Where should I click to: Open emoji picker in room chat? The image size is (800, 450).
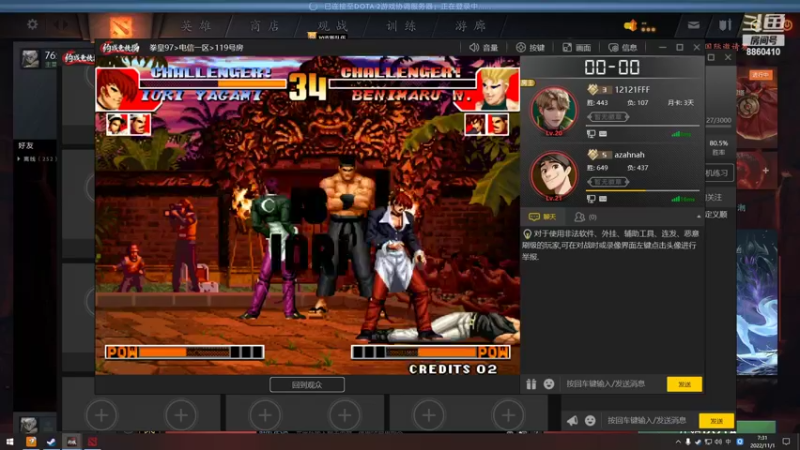[x=549, y=384]
